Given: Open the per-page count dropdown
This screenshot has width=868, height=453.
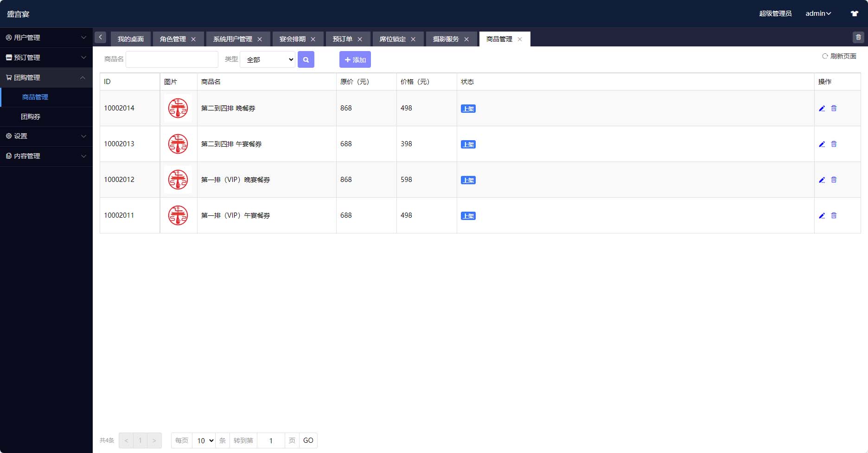Looking at the screenshot, I should click(x=204, y=440).
